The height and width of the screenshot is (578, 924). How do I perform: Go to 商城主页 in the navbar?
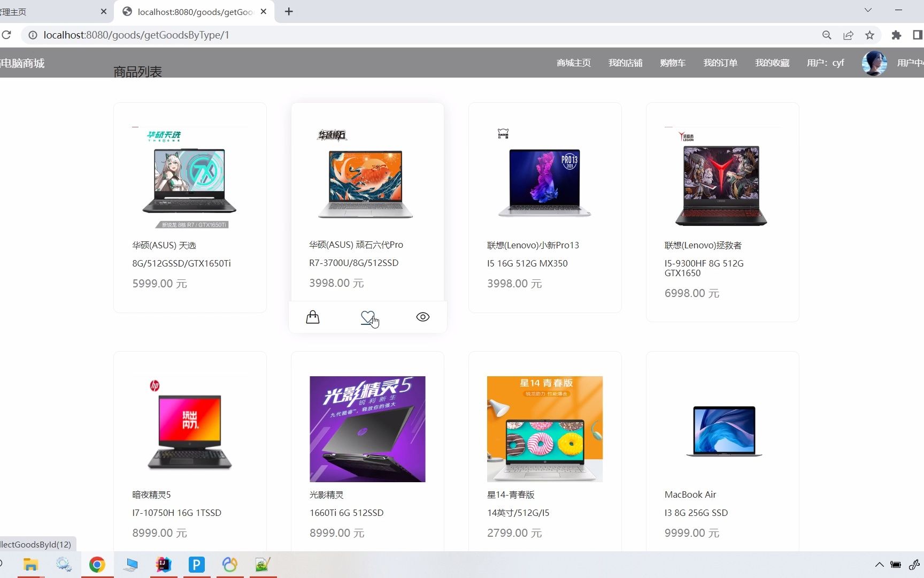coord(574,63)
